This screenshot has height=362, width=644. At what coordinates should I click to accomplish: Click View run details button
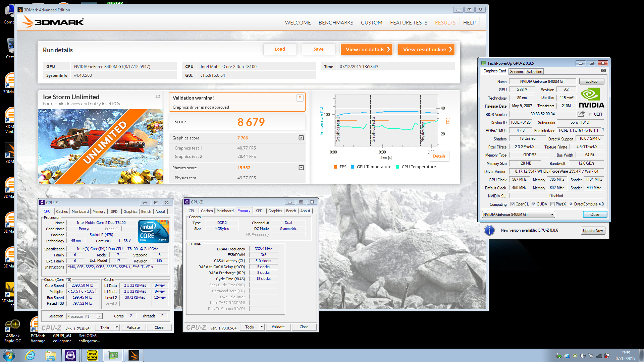[366, 49]
